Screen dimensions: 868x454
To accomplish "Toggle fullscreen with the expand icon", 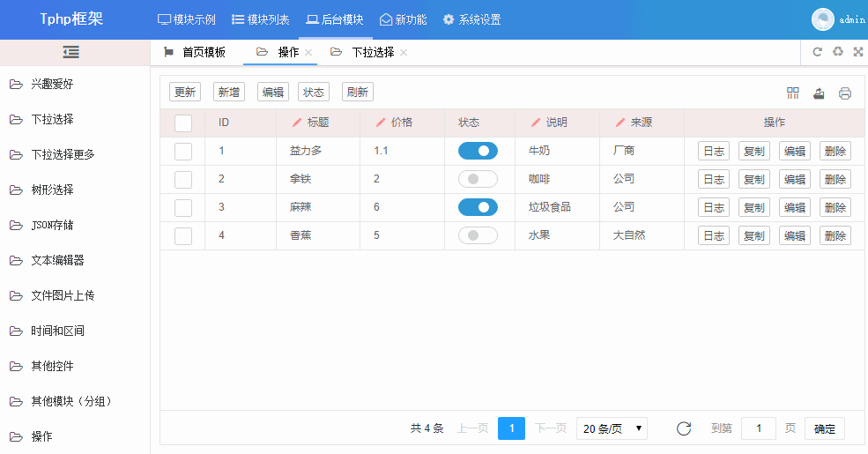I will [858, 51].
